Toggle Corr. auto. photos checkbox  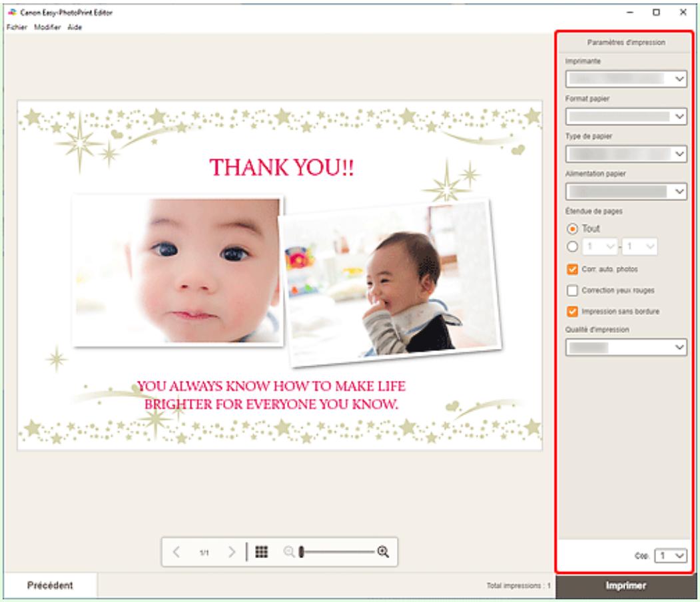[x=572, y=269]
